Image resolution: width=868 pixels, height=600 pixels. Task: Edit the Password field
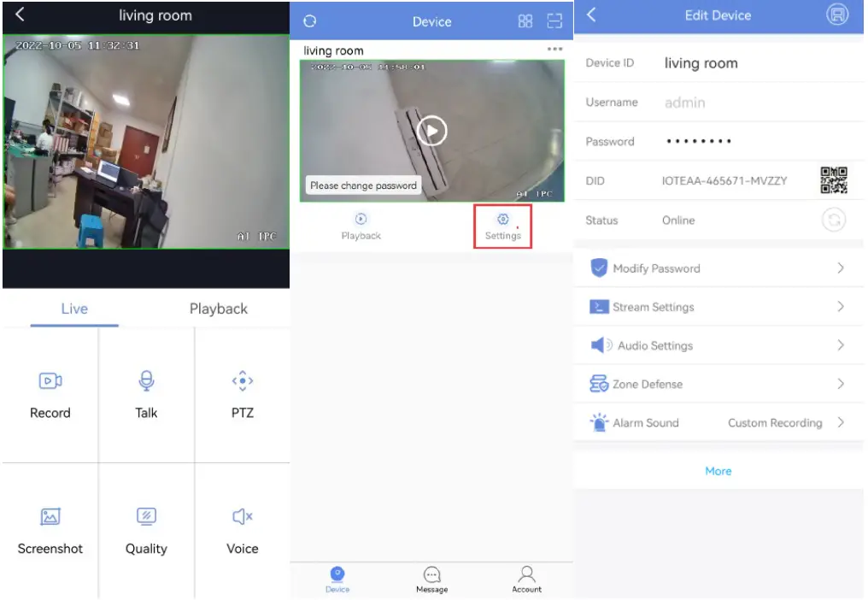click(x=718, y=141)
